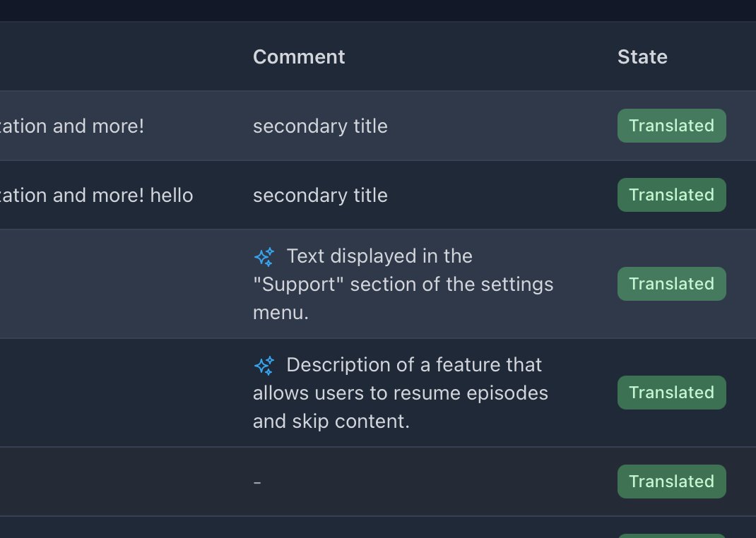Select the "cation and more!" text cell
This screenshot has height=538, width=756.
click(72, 126)
